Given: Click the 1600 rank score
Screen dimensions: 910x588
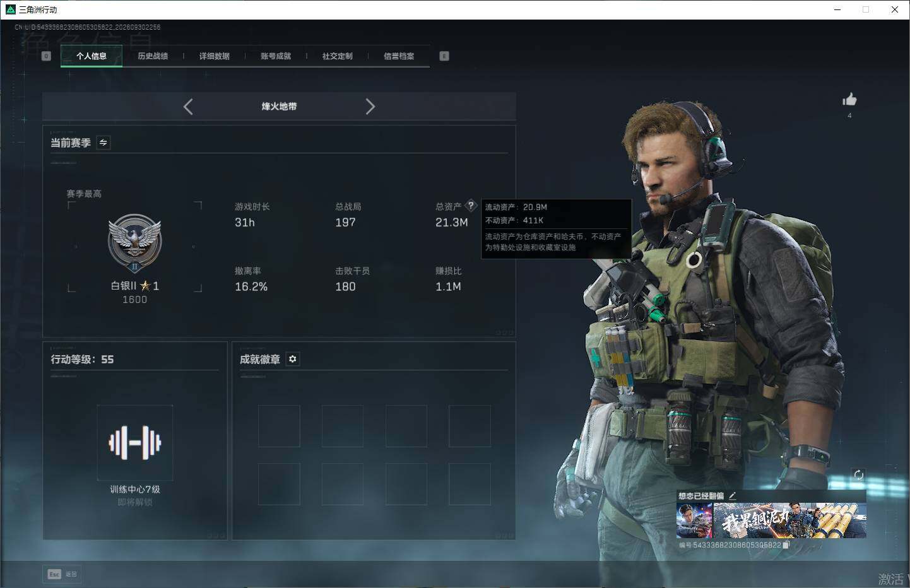Looking at the screenshot, I should click(134, 300).
